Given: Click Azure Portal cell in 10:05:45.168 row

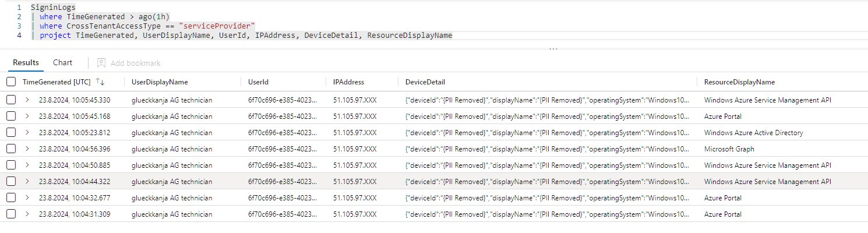Looking at the screenshot, I should click(722, 116).
